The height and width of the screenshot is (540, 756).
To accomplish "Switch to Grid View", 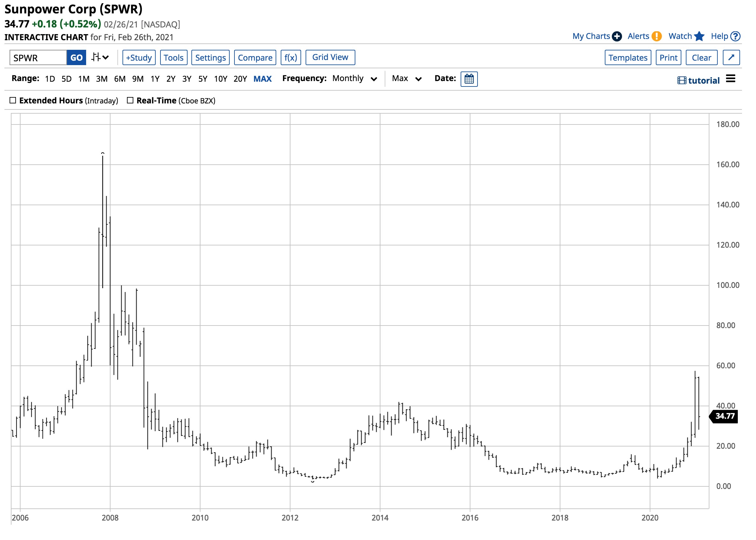I will (x=330, y=57).
